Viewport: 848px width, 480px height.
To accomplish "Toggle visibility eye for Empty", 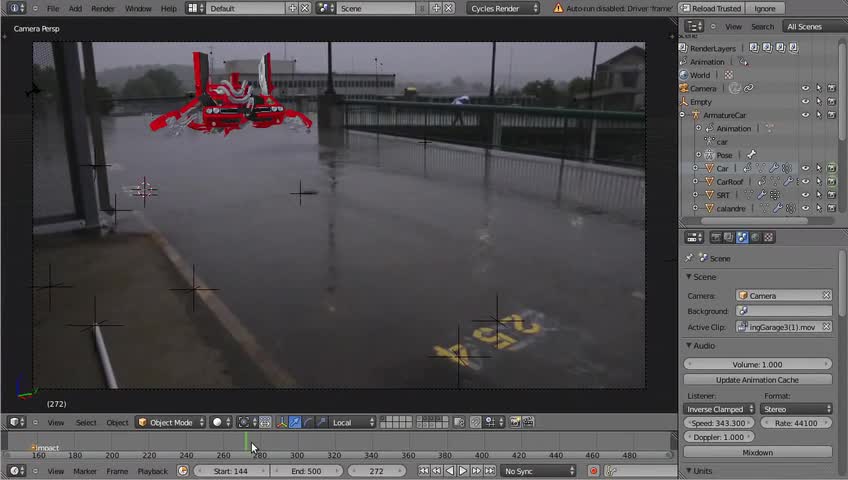I will [x=805, y=102].
